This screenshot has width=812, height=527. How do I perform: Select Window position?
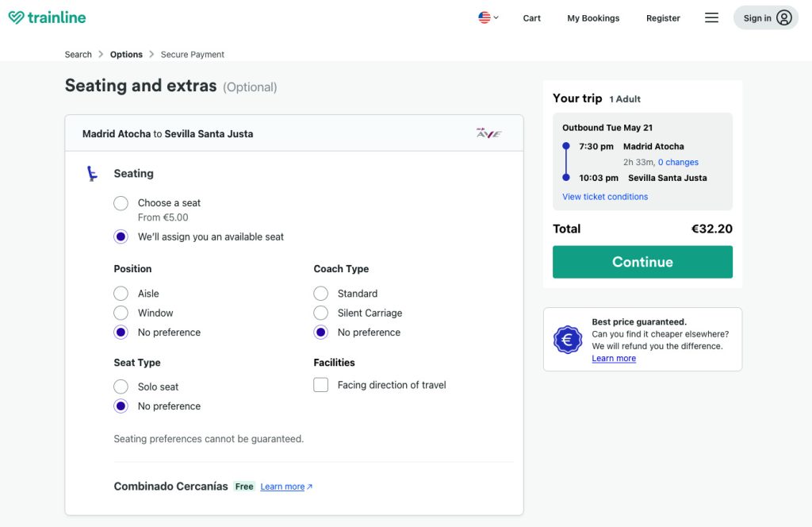click(121, 313)
